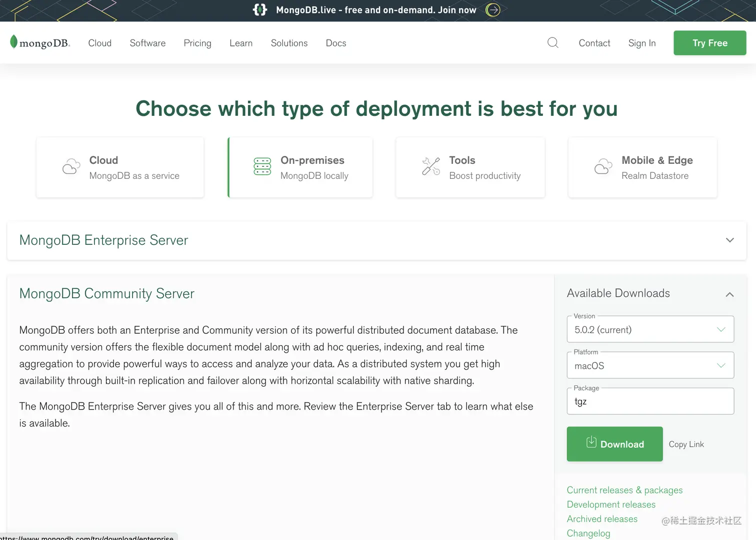The width and height of the screenshot is (756, 540).
Task: Click the download arrow icon on Download button
Action: [x=591, y=442]
